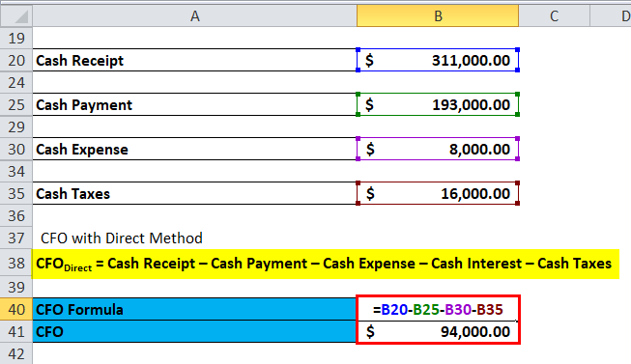
Task: Click 'CFO with Direct Method' text cell
Action: 195,238
